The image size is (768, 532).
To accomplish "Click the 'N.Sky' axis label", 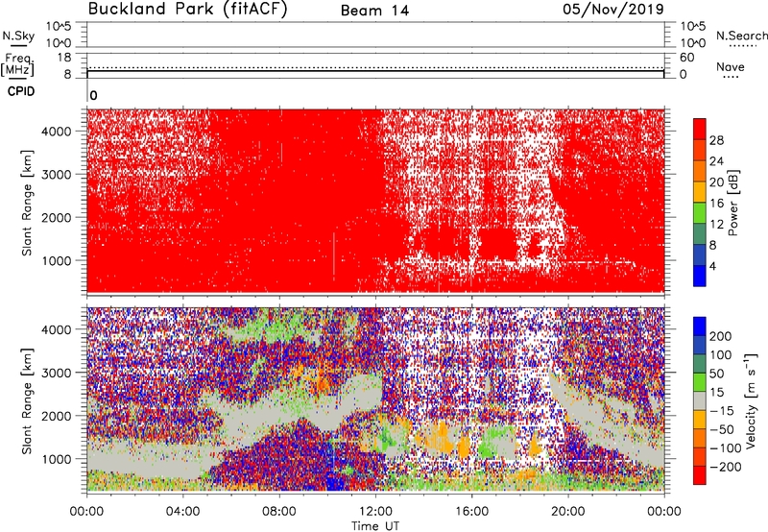I will pyautogui.click(x=18, y=36).
